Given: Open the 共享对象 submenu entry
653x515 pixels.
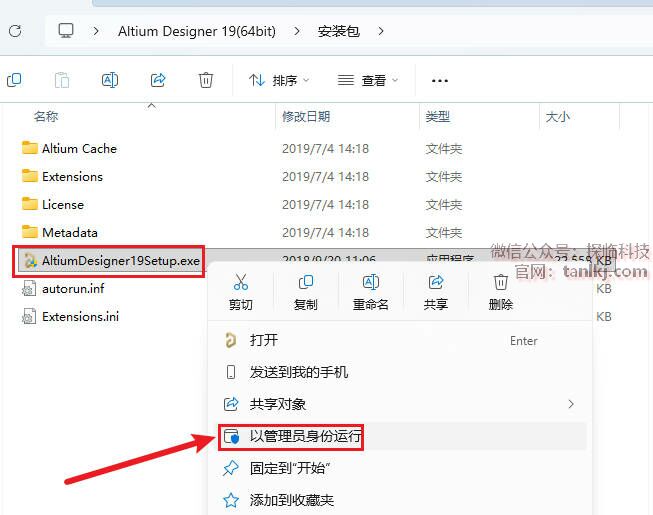Looking at the screenshot, I should point(399,404).
